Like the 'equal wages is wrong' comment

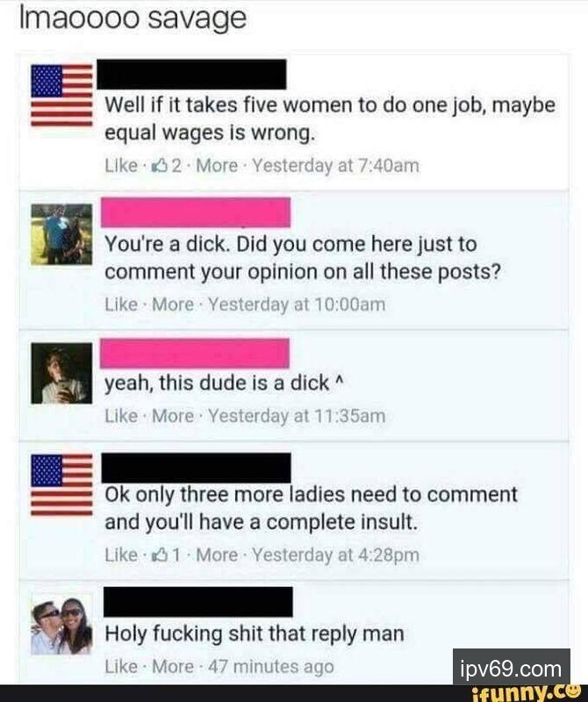coord(121,166)
